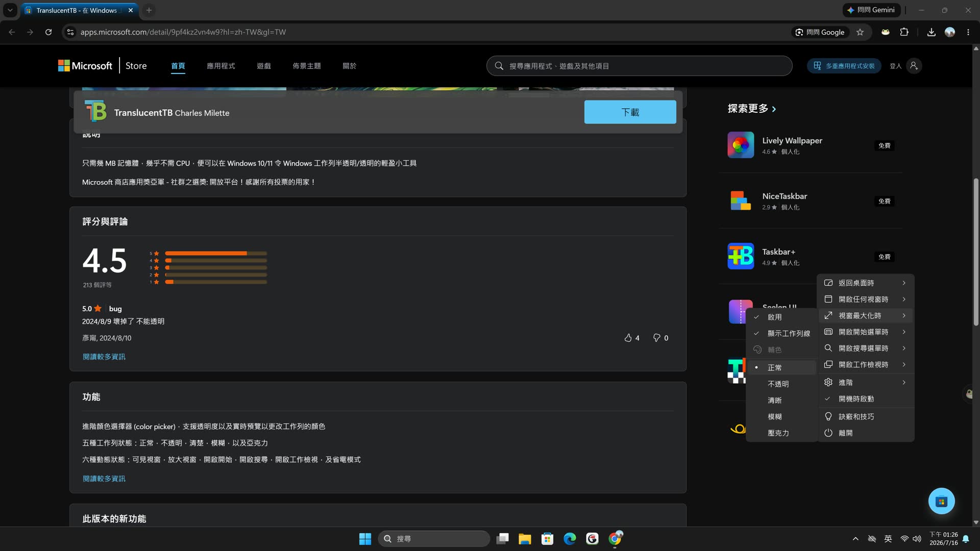The width and height of the screenshot is (980, 551).
Task: Click the 5-star rating bar
Action: point(216,253)
